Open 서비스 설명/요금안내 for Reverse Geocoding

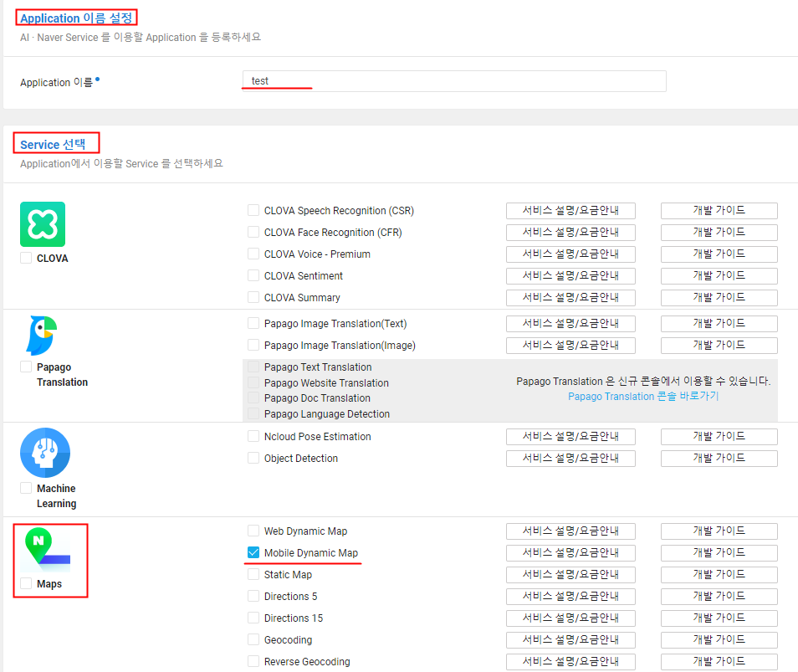pyautogui.click(x=570, y=661)
